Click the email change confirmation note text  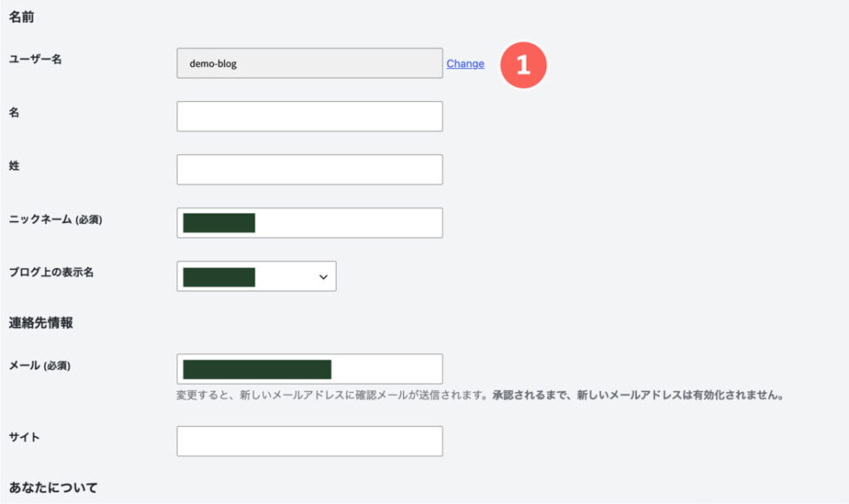[480, 395]
